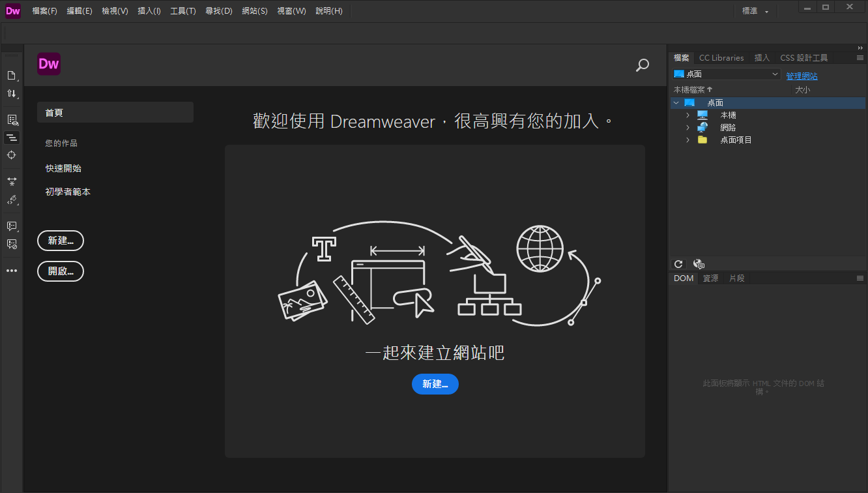Open 快速開始 in sidebar

pos(63,168)
